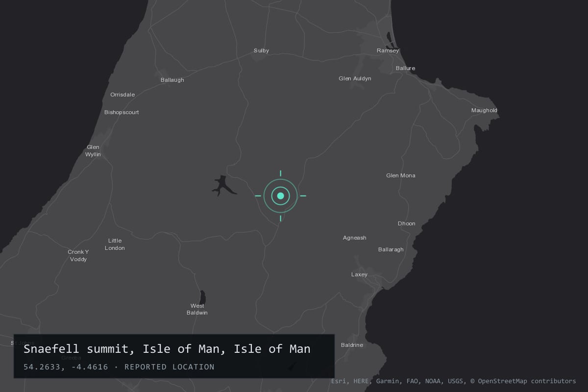Select the Bishopscourt map label
This screenshot has height=392, width=588.
click(122, 112)
